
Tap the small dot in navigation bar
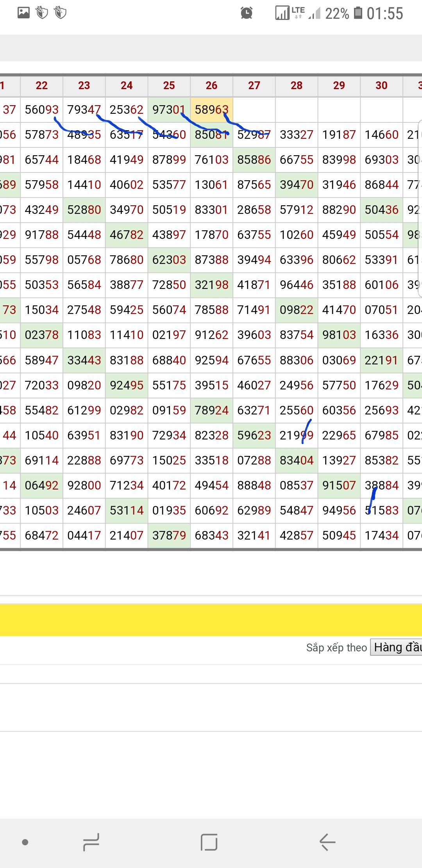tap(25, 842)
